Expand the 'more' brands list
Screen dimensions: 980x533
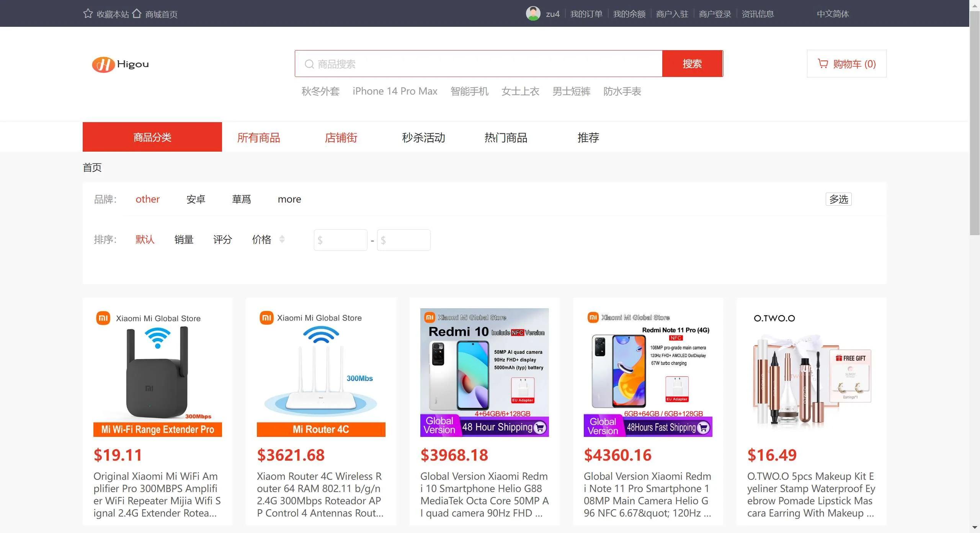289,199
